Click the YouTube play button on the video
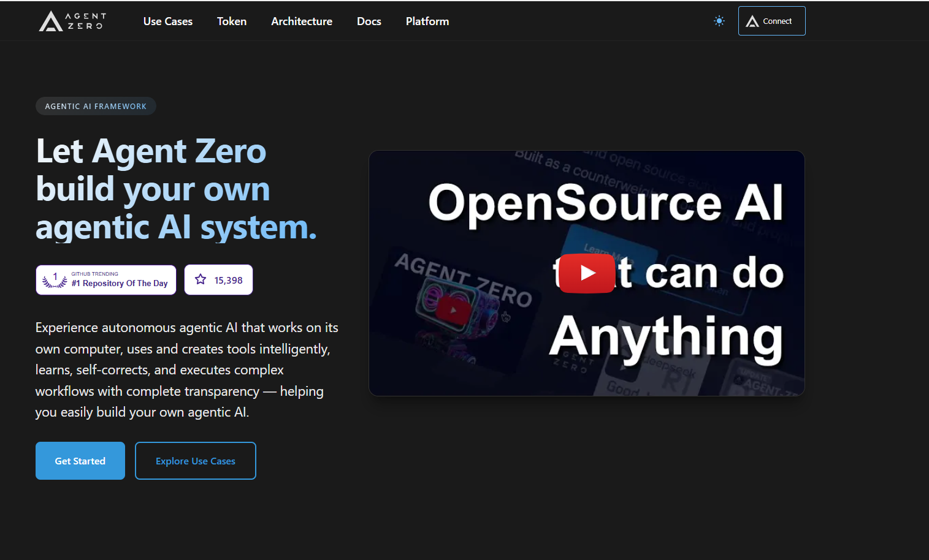This screenshot has width=929, height=560. tap(586, 273)
